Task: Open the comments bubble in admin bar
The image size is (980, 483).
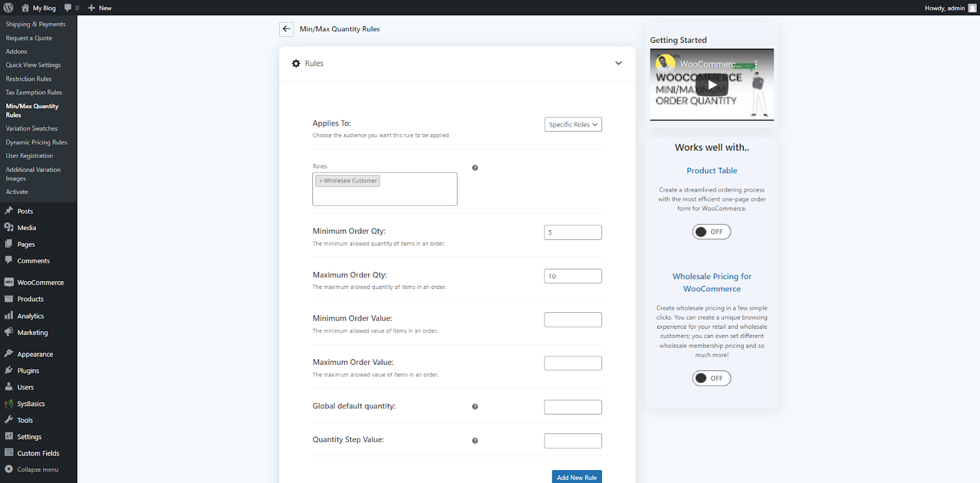Action: [72, 8]
